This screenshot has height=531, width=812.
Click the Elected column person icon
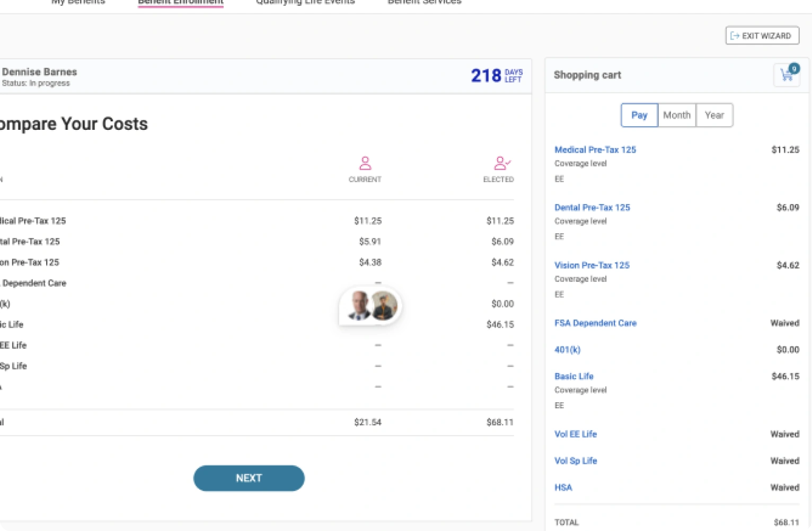tap(501, 163)
